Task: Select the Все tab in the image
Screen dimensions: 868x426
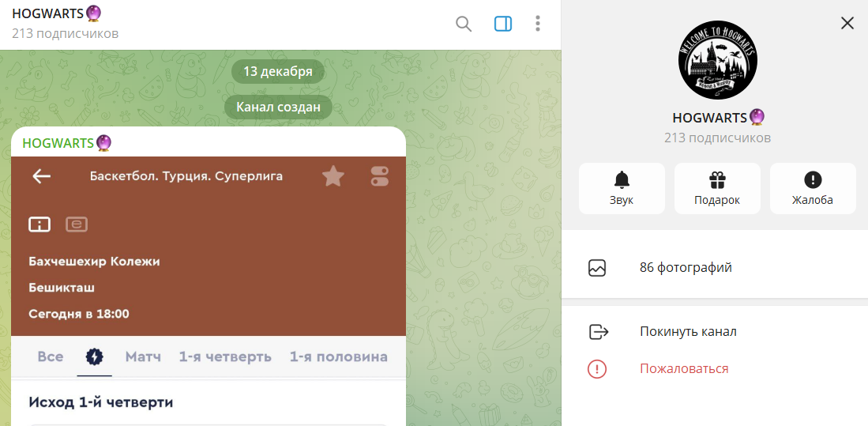Action: point(51,356)
